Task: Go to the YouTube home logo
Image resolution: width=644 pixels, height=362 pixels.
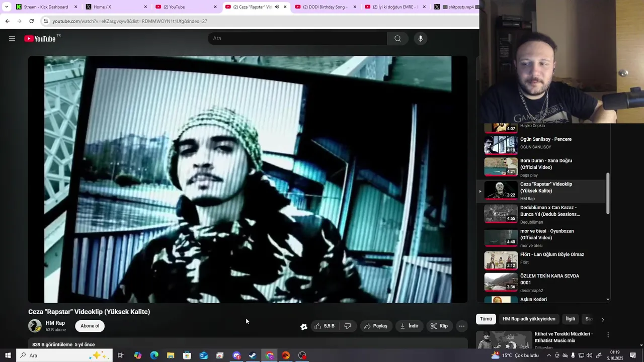Action: pyautogui.click(x=40, y=39)
